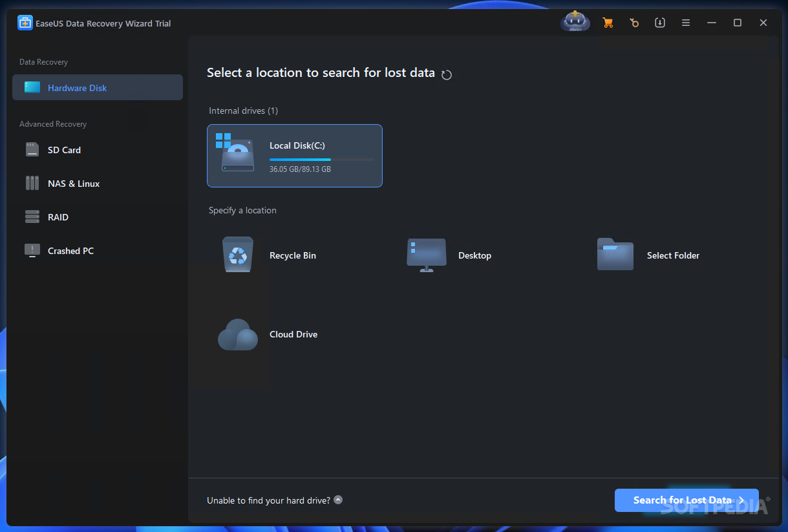Open the robot assistant avatar icon
The image size is (788, 532).
pyautogui.click(x=575, y=22)
